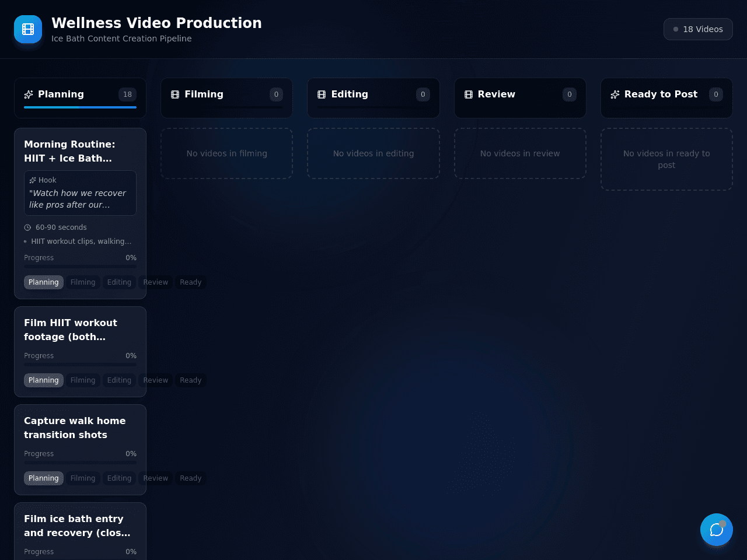Click the 18 Videos counter badge
This screenshot has height=560, width=747.
[698, 29]
